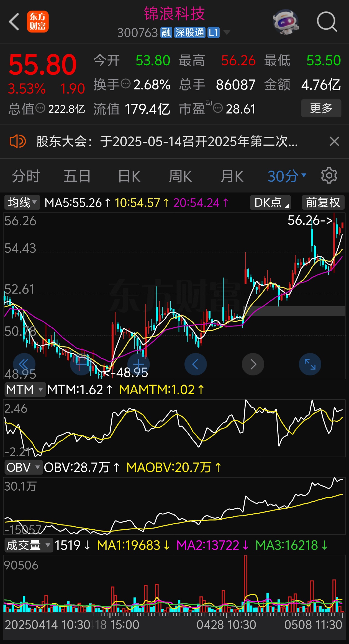Tap the 最低 53.50 value
Image resolution: width=349 pixels, height=644 pixels.
[324, 60]
